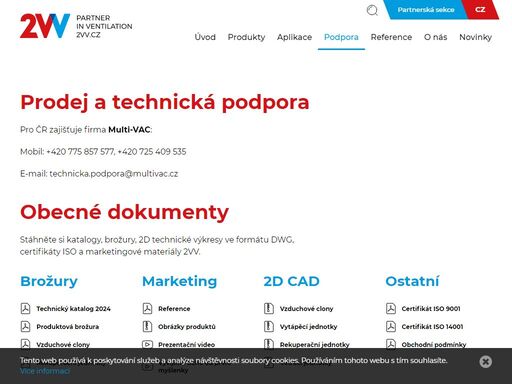Open the Partnerská sekce button
Screen dimensions: 512x384
pyautogui.click(x=425, y=10)
